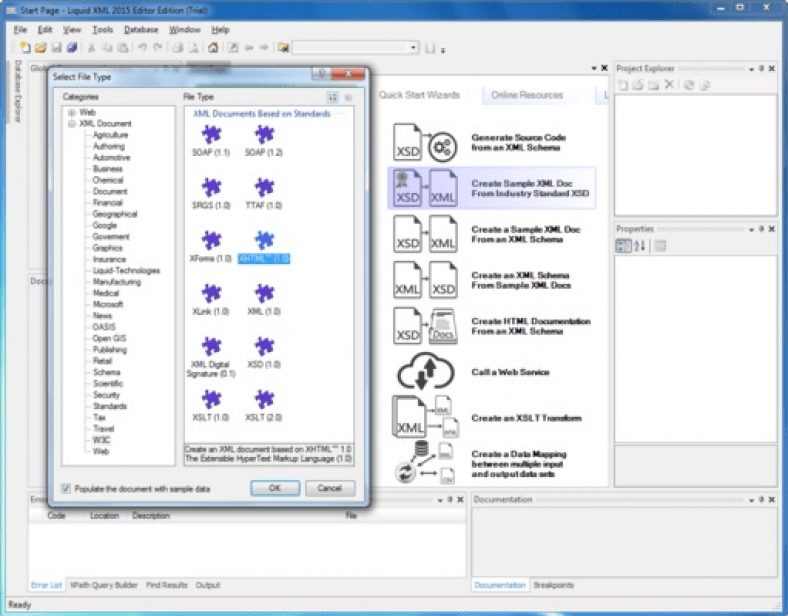Screen dimensions: 788x616
Task: Choose the XSLT (2.0) document type
Action: [264, 399]
